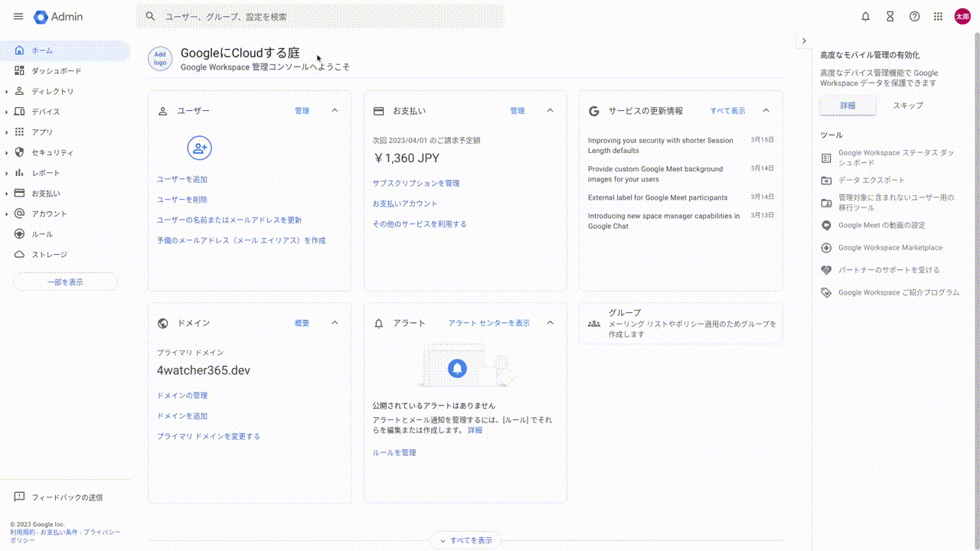The width and height of the screenshot is (980, 551).
Task: Click サブスクリプションを管理 link
Action: coord(416,184)
